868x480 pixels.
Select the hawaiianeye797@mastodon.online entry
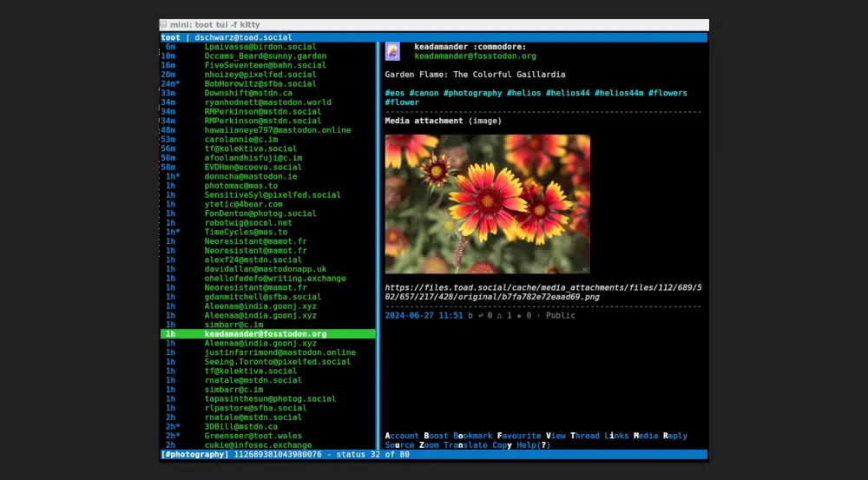(x=278, y=130)
